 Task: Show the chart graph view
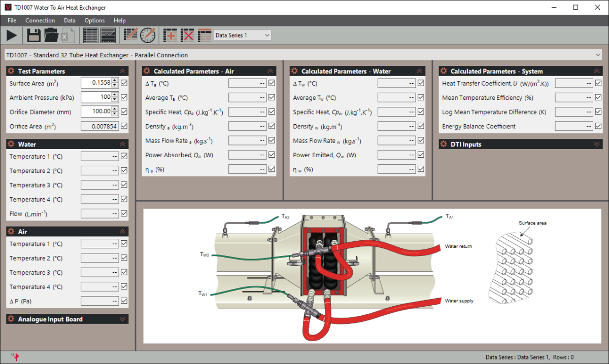108,35
